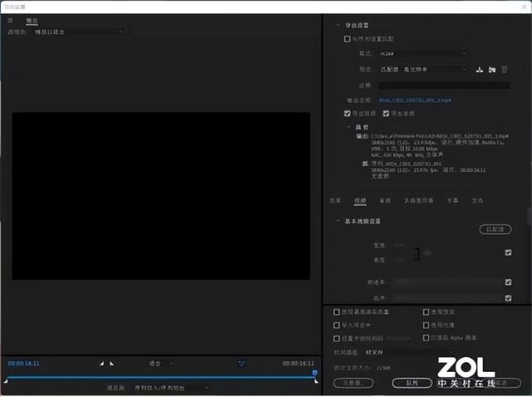532x397 pixels.
Task: Click the 队列 (queue) button
Action: coord(412,383)
